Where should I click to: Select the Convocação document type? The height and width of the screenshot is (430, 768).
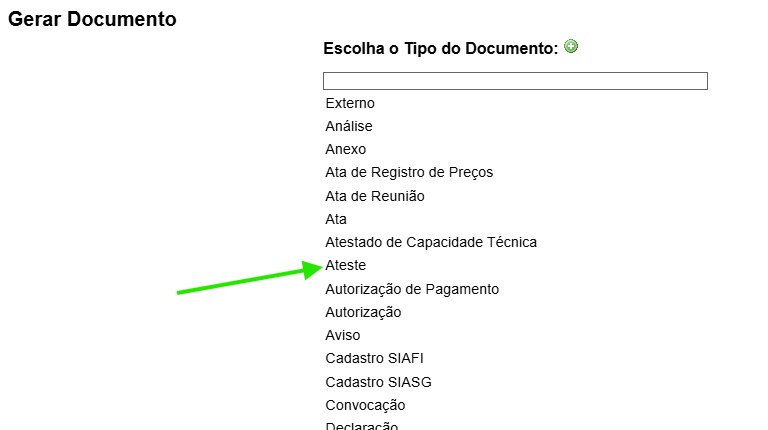coord(365,405)
